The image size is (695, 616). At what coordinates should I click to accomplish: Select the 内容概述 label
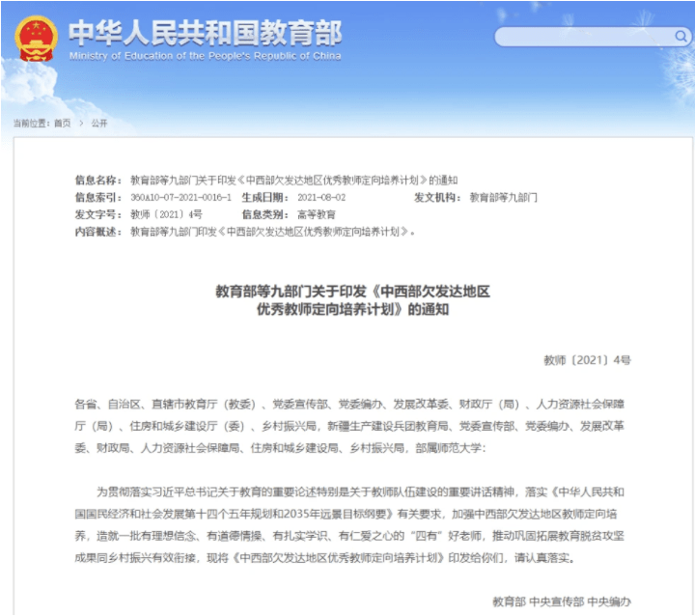click(98, 232)
